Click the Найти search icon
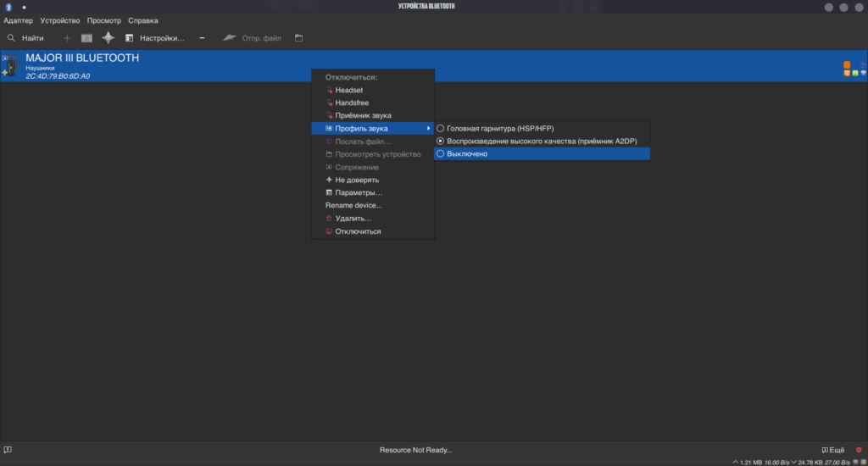Viewport: 868px width, 466px height. coord(11,38)
